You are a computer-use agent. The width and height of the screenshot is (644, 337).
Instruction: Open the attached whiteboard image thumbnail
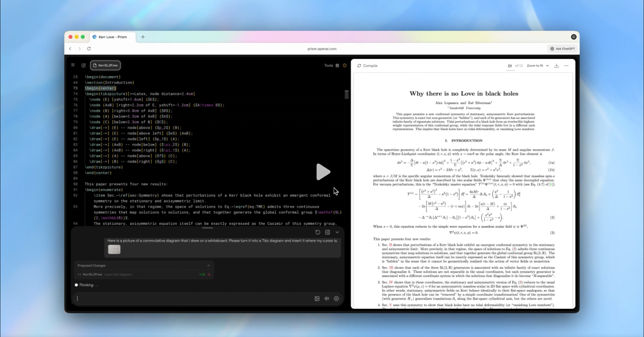tap(114, 249)
